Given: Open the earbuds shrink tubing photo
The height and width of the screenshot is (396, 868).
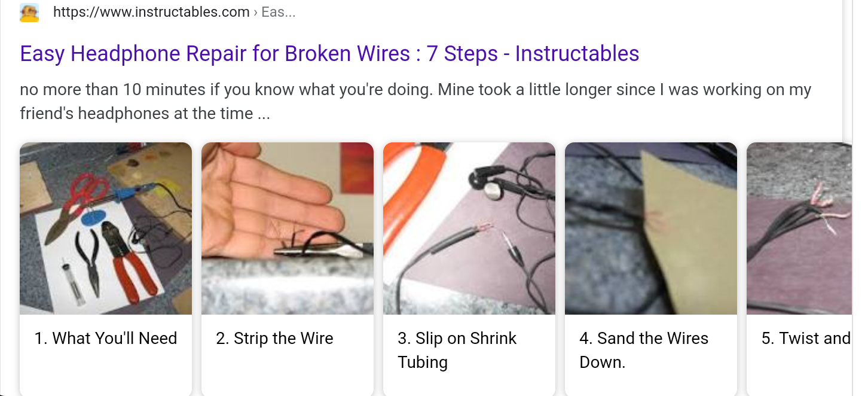Looking at the screenshot, I should coord(469,229).
